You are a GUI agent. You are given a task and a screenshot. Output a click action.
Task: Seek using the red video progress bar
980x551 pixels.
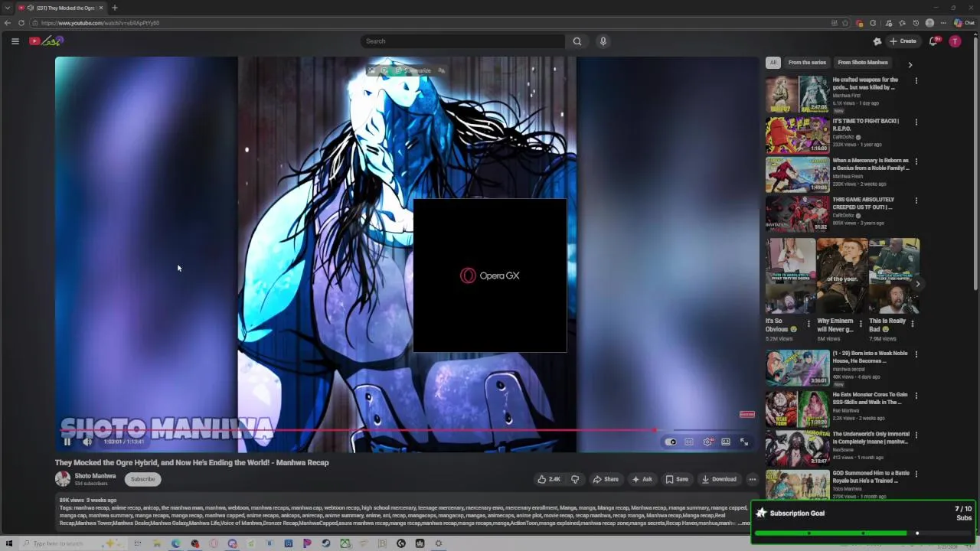pos(407,430)
